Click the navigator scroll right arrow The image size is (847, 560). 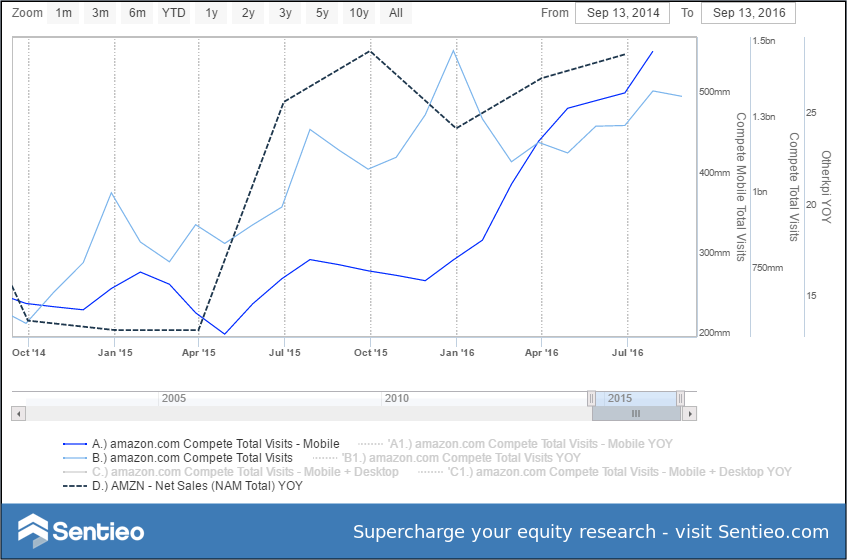(690, 414)
